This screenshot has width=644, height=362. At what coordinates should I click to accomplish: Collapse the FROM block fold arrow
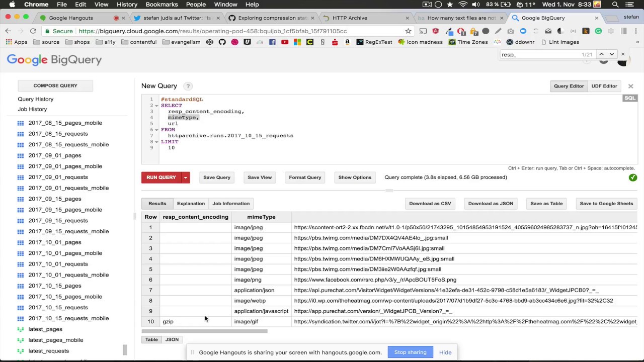pyautogui.click(x=156, y=130)
